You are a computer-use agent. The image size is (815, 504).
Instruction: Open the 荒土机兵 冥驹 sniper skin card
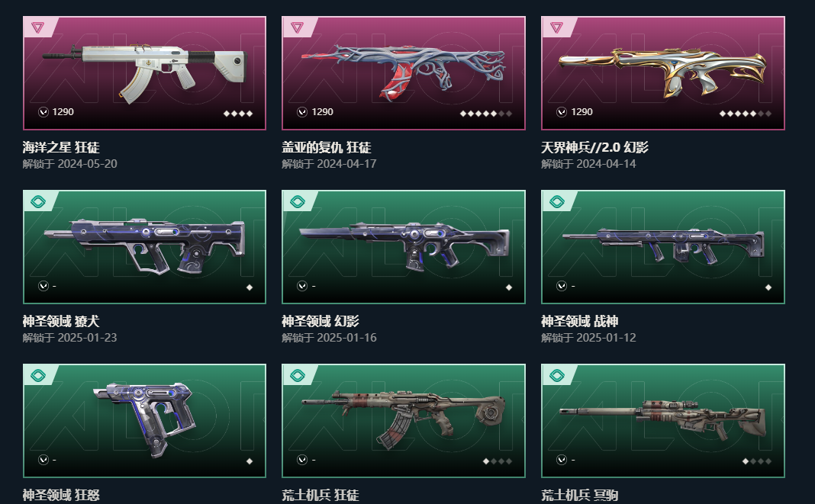click(662, 421)
